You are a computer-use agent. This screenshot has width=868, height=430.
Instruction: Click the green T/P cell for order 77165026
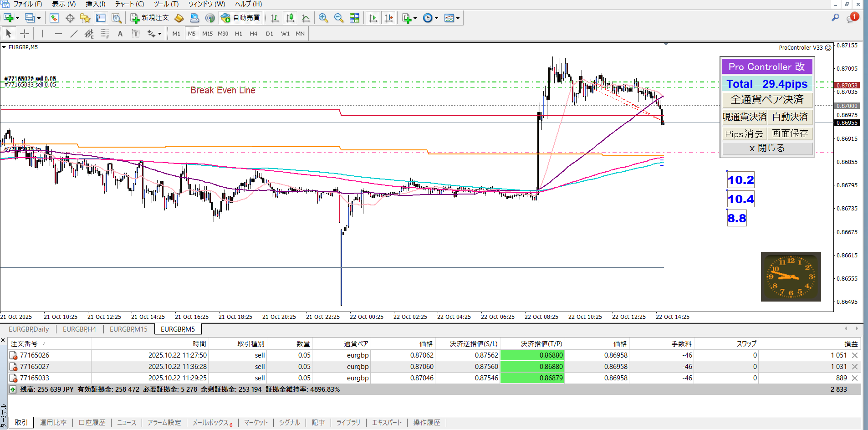click(x=532, y=355)
